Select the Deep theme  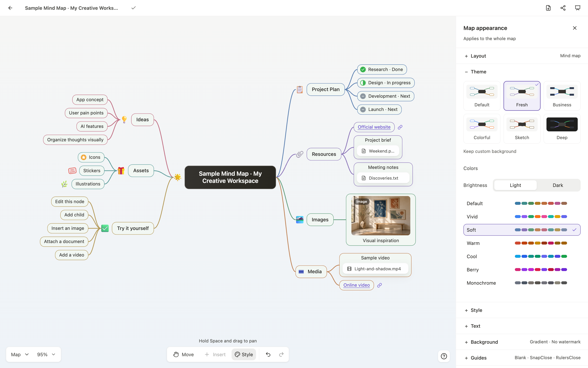click(x=562, y=128)
